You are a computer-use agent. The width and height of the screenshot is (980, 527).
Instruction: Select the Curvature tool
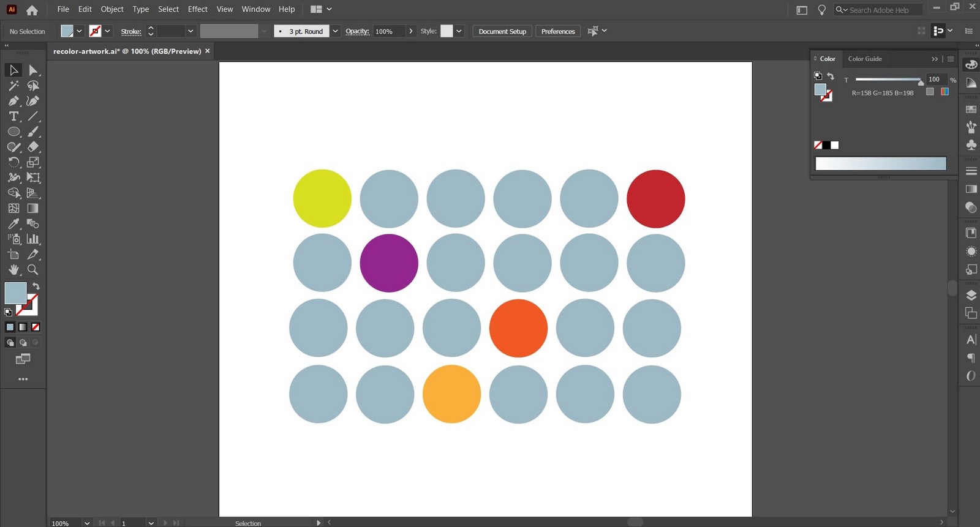click(33, 101)
